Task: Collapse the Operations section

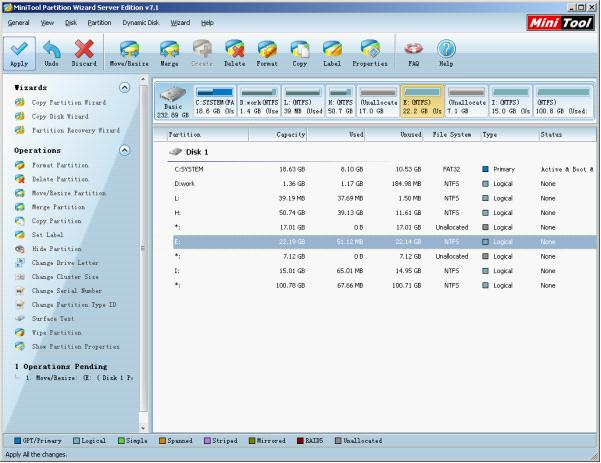Action: pyautogui.click(x=124, y=150)
